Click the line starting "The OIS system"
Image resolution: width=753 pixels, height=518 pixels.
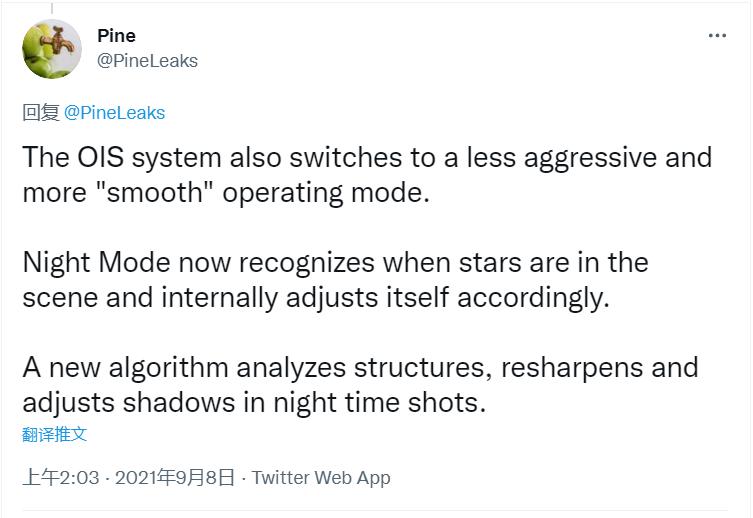pos(367,158)
